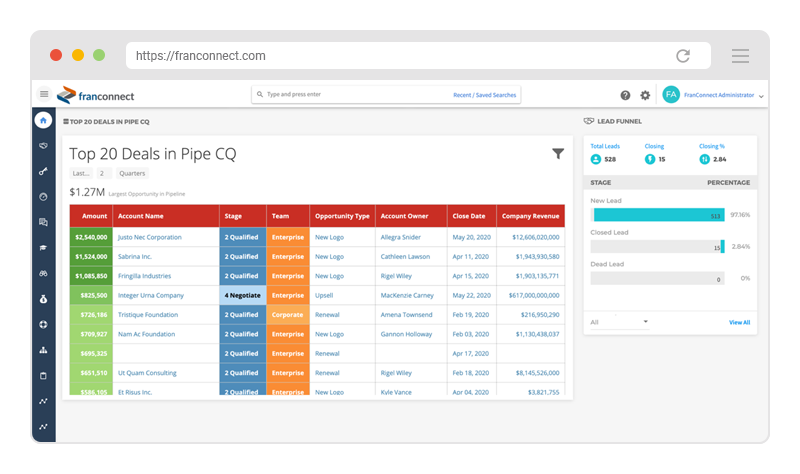Viewport: 800px width, 474px height.
Task: Click the New Lead funnel bar
Action: point(657,215)
